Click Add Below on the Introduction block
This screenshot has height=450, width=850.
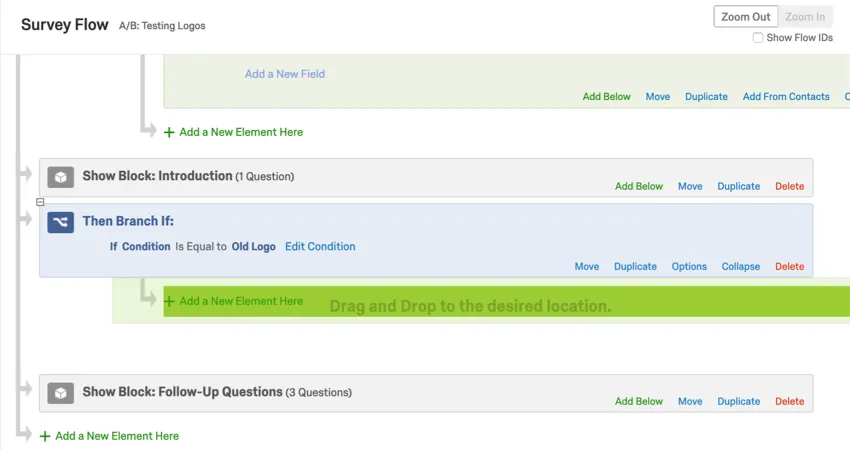pos(639,186)
